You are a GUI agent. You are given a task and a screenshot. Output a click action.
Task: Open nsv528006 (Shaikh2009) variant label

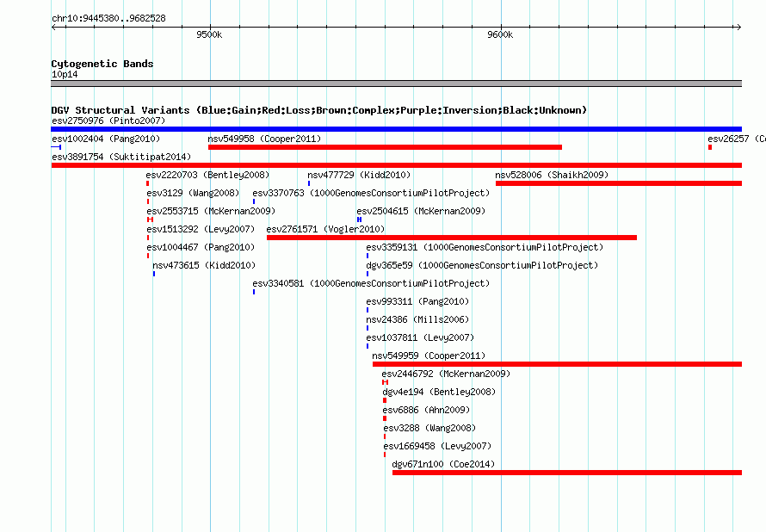point(552,175)
